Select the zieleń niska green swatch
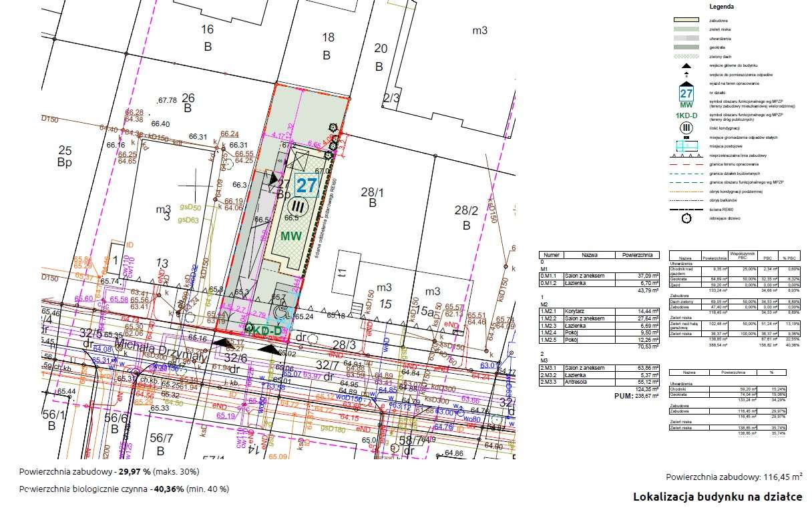The height and width of the screenshot is (516, 812). tap(686, 29)
